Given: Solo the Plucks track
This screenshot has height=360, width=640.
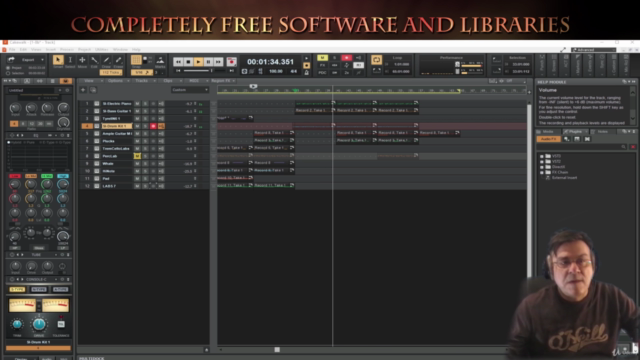Looking at the screenshot, I should pos(145,141).
